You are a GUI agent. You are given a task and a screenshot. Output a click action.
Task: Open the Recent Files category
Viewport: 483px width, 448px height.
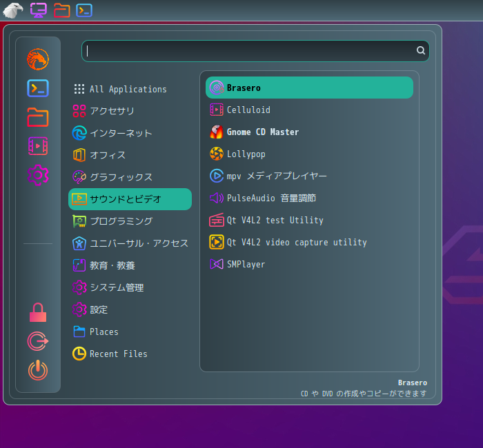[130, 354]
